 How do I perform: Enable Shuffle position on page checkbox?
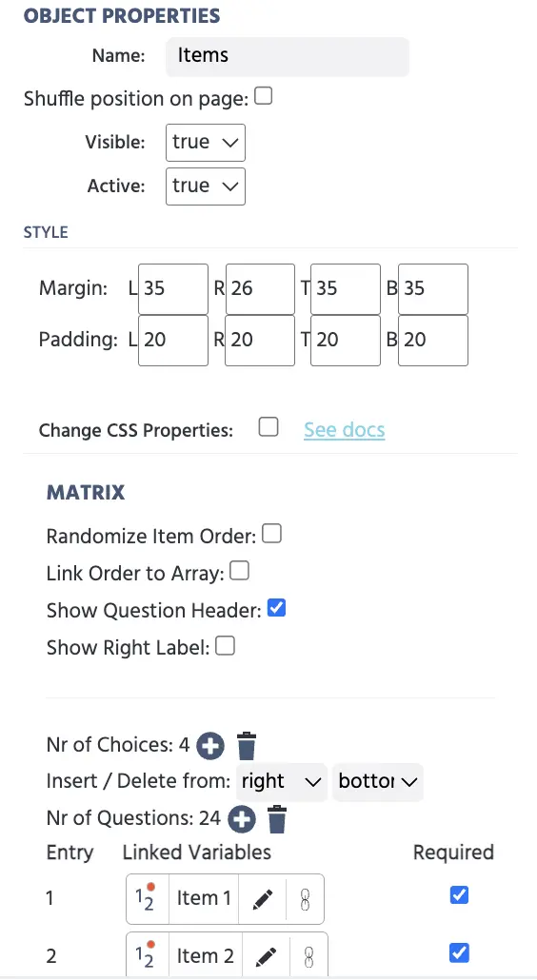coord(263,97)
